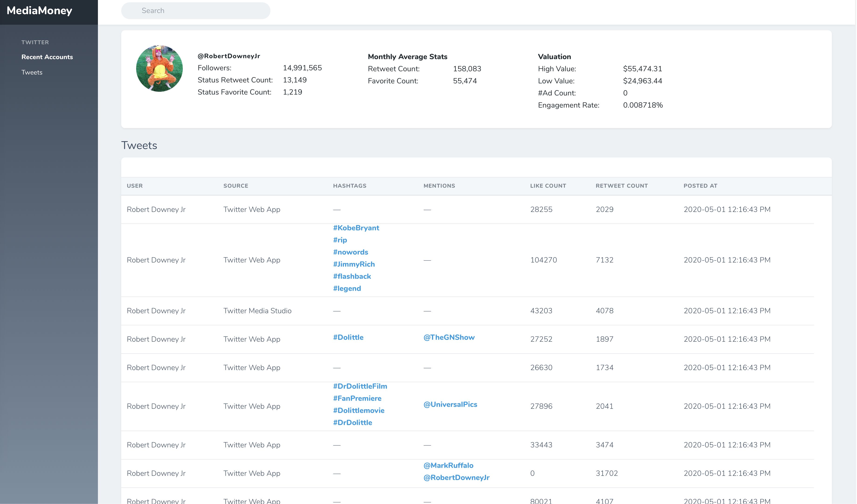
Task: Open the #FanPremiere hashtag link
Action: [x=357, y=398]
